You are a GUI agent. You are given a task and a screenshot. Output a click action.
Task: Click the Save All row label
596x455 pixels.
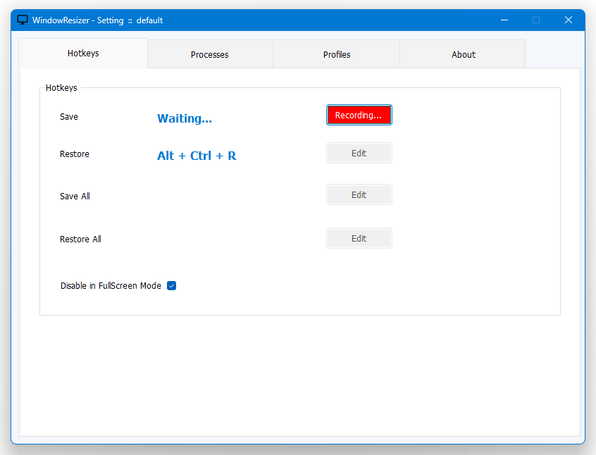75,196
